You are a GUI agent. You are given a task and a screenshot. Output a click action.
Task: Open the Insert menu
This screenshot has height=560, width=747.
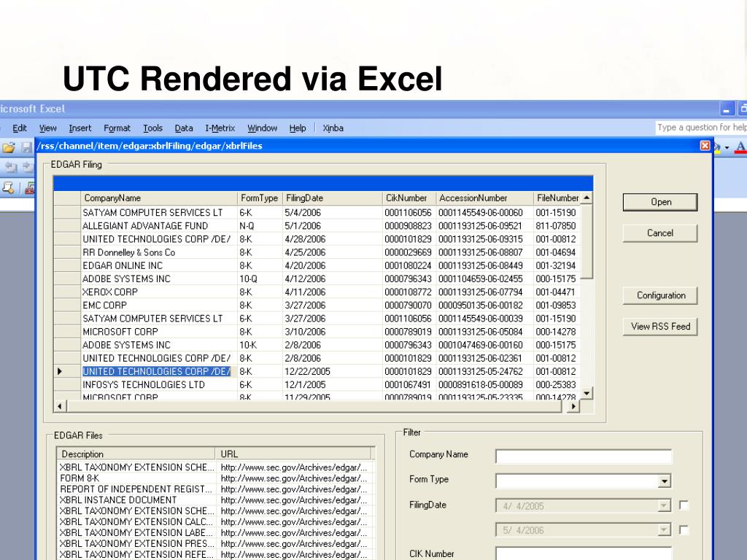point(80,128)
